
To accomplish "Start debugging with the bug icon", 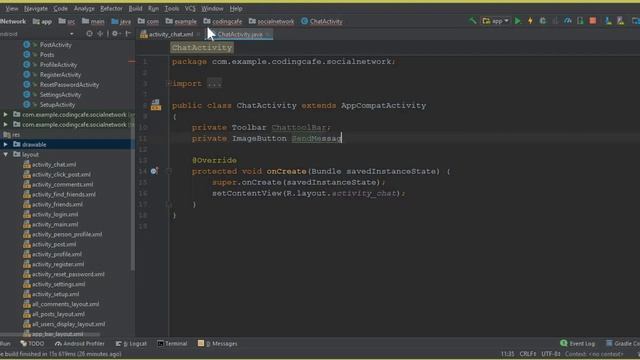I will click(x=542, y=21).
